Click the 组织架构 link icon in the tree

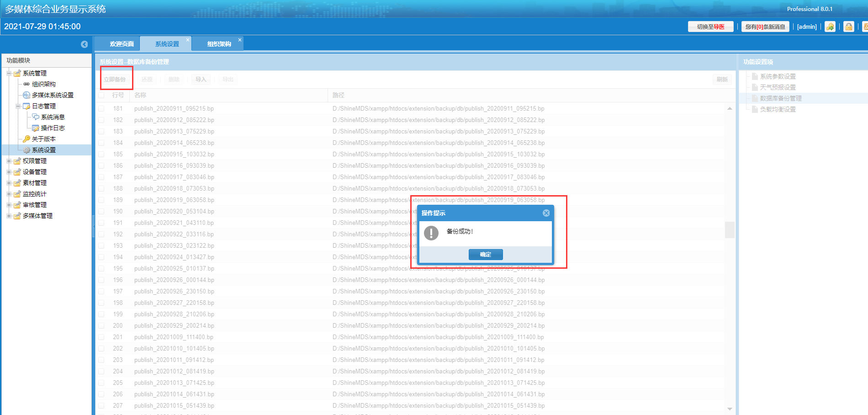[x=26, y=84]
